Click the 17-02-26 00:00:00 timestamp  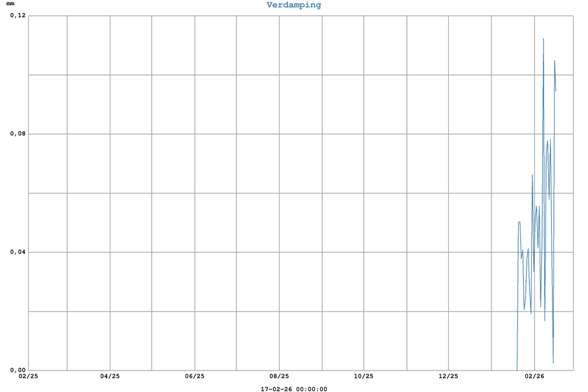pyautogui.click(x=293, y=389)
